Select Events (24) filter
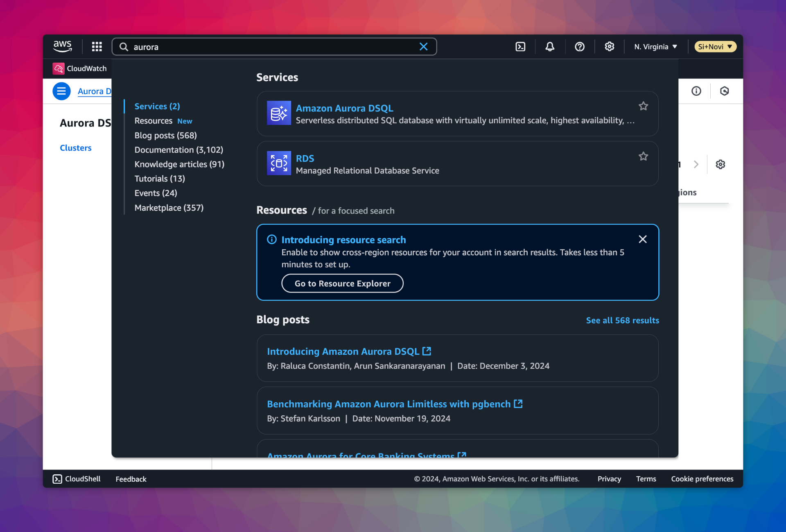 tap(156, 193)
